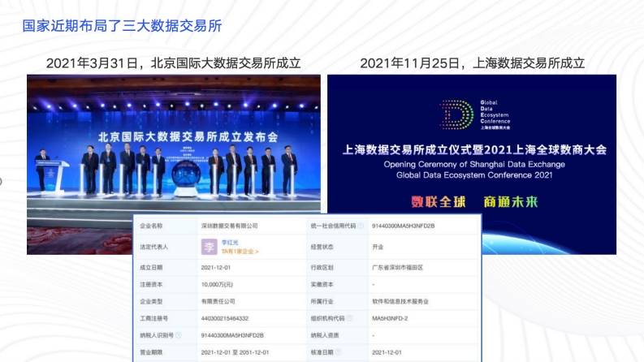Click the 商通未来 slogan text
The height and width of the screenshot is (362, 644).
(511, 201)
